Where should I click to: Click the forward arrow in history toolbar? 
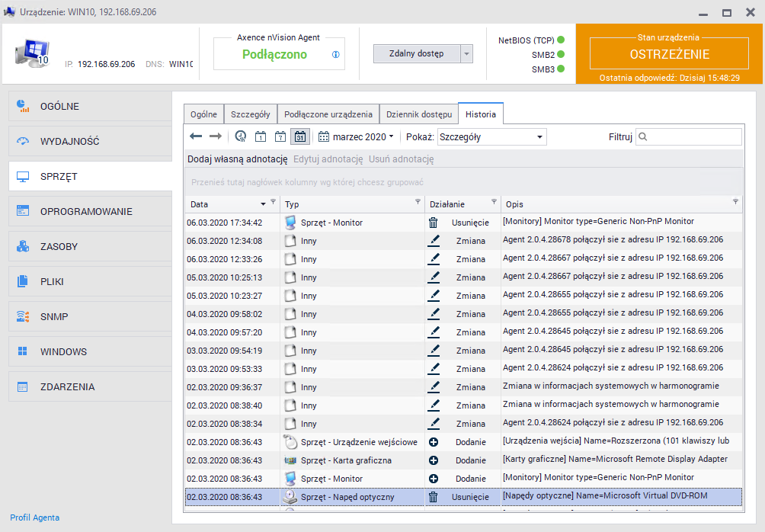216,136
